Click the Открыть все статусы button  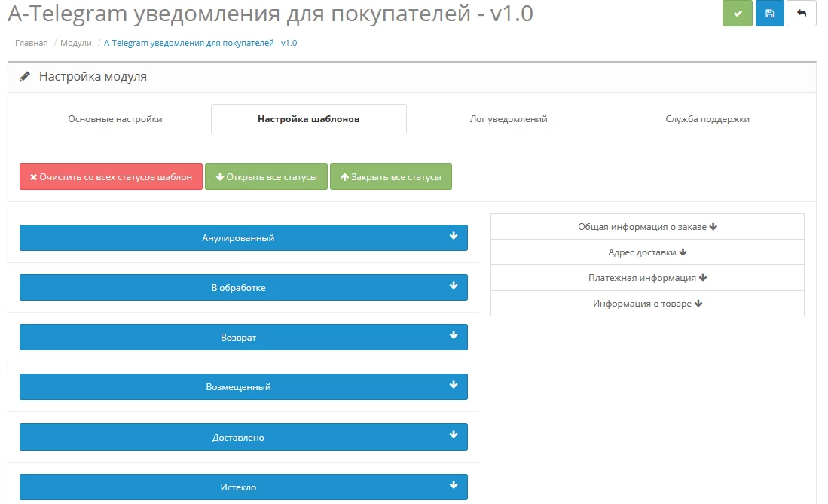coord(266,177)
